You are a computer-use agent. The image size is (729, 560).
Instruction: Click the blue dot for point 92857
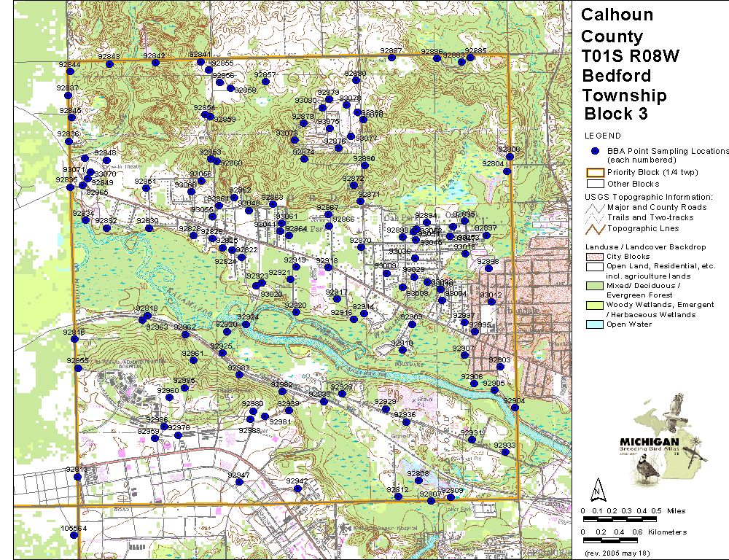[265, 82]
